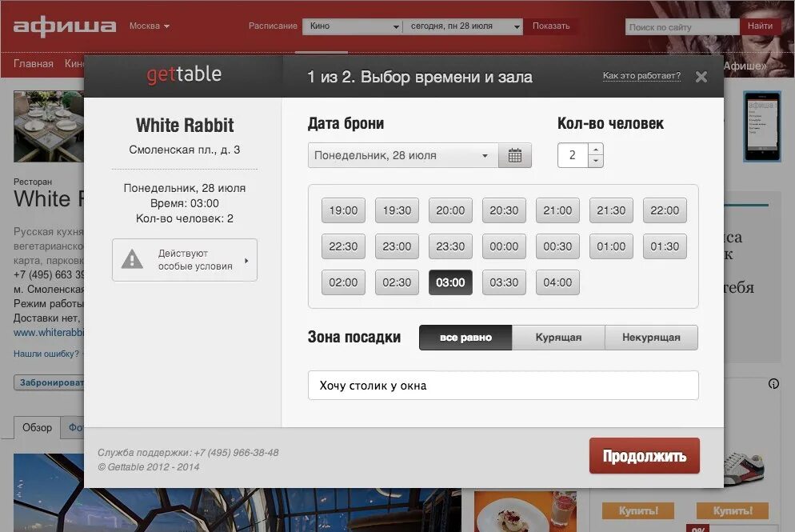
Task: Click the Показать button in header
Action: 551,26
